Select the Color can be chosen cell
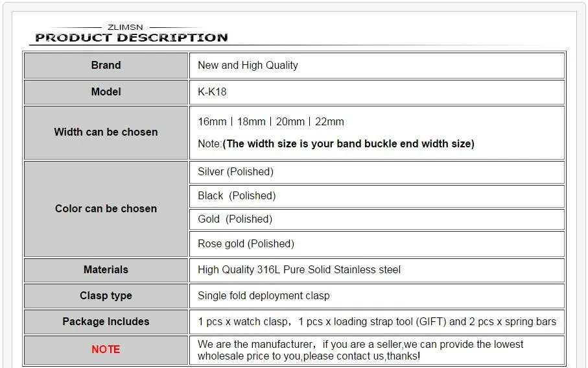588x368 pixels. pos(106,209)
